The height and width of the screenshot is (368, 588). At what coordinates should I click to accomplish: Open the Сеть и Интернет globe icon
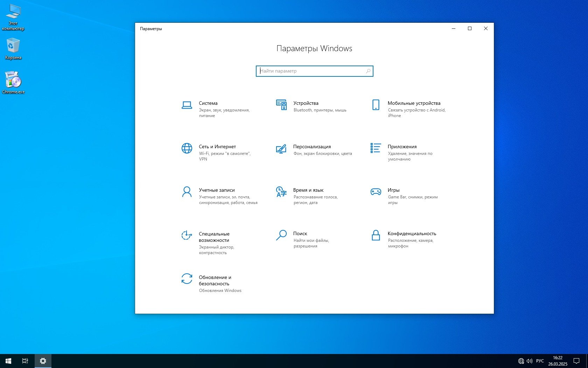pos(187,148)
